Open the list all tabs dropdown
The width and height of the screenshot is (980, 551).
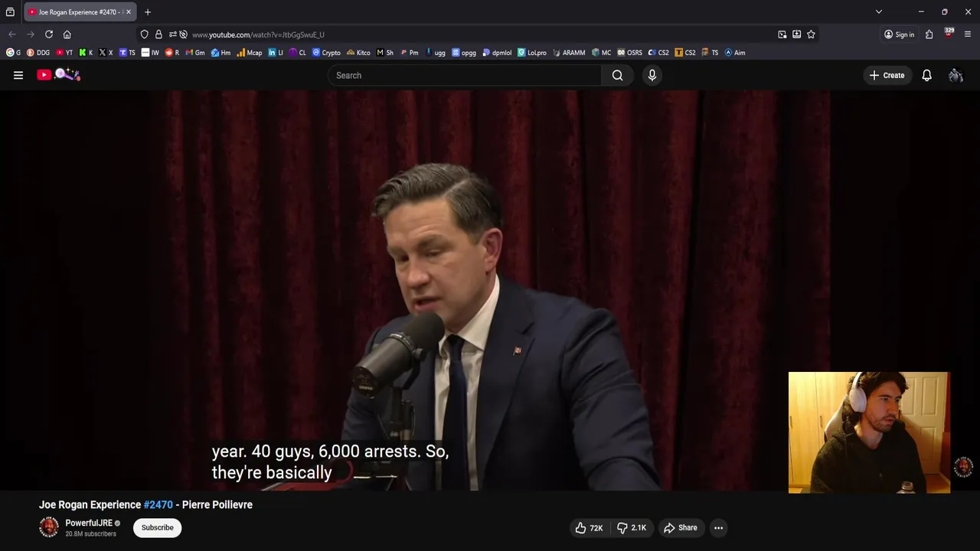click(x=879, y=12)
